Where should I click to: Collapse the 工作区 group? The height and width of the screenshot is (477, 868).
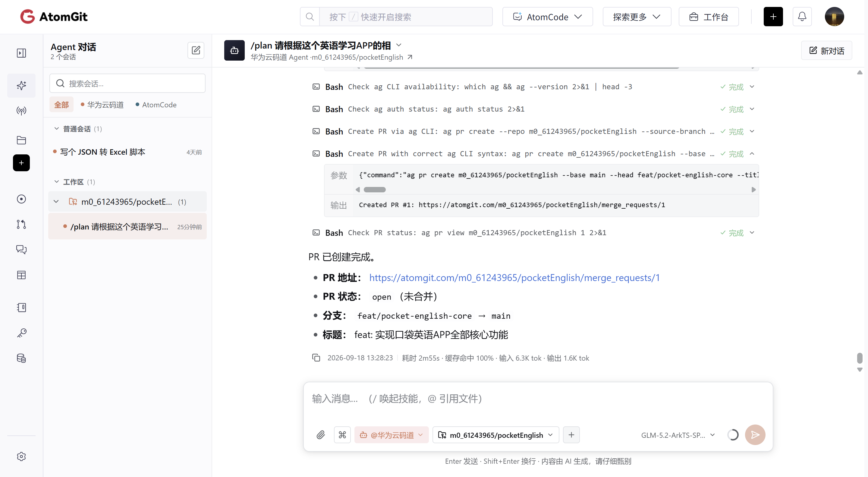tap(56, 182)
